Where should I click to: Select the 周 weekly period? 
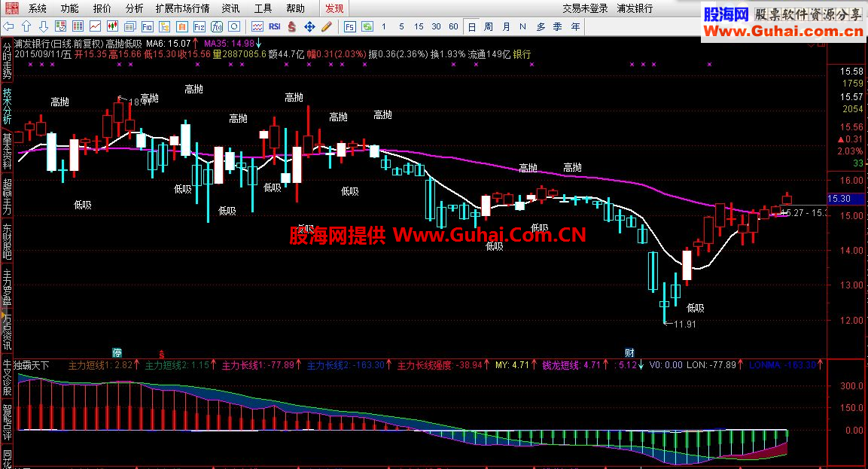point(489,26)
